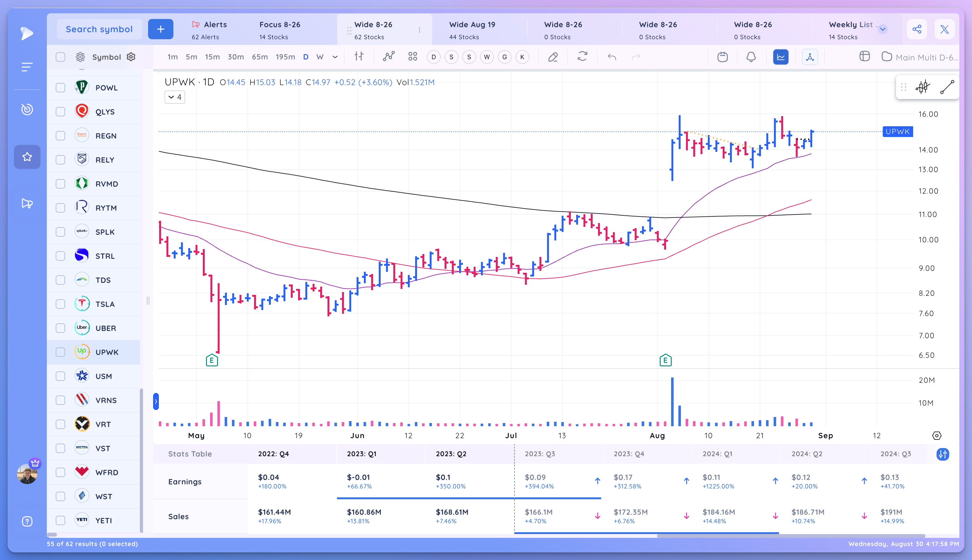Open the layout panel icon
The width and height of the screenshot is (972, 560).
(x=864, y=57)
